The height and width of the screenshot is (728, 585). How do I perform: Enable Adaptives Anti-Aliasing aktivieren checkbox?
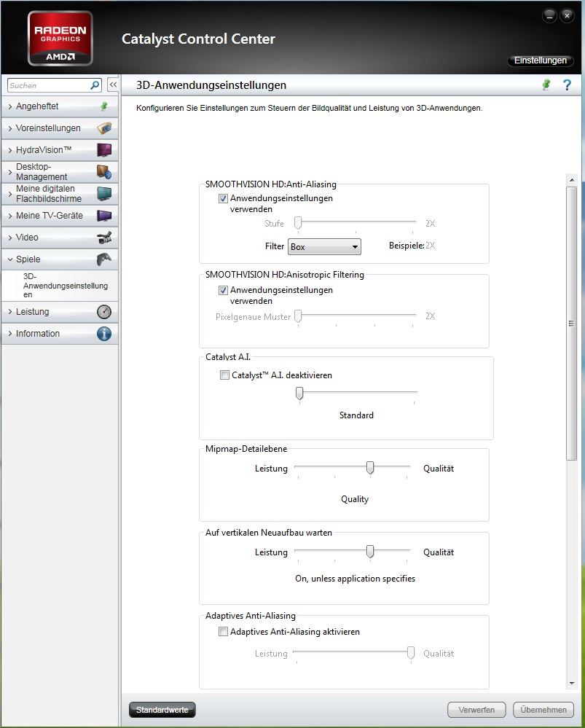pyautogui.click(x=224, y=631)
